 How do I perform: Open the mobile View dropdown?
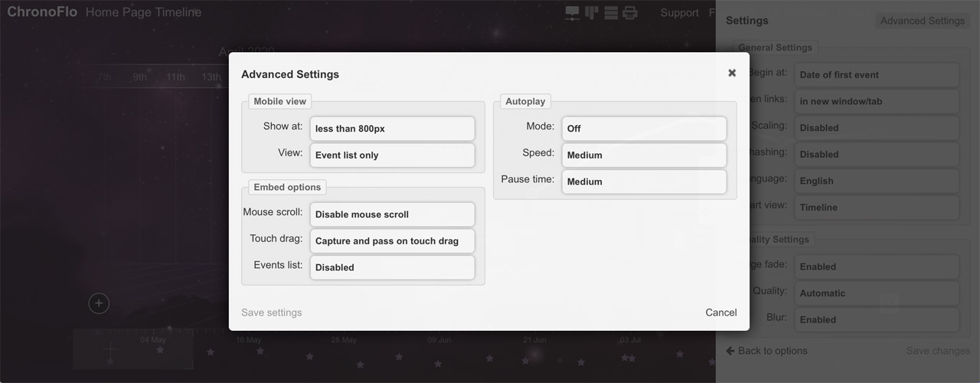click(x=392, y=155)
